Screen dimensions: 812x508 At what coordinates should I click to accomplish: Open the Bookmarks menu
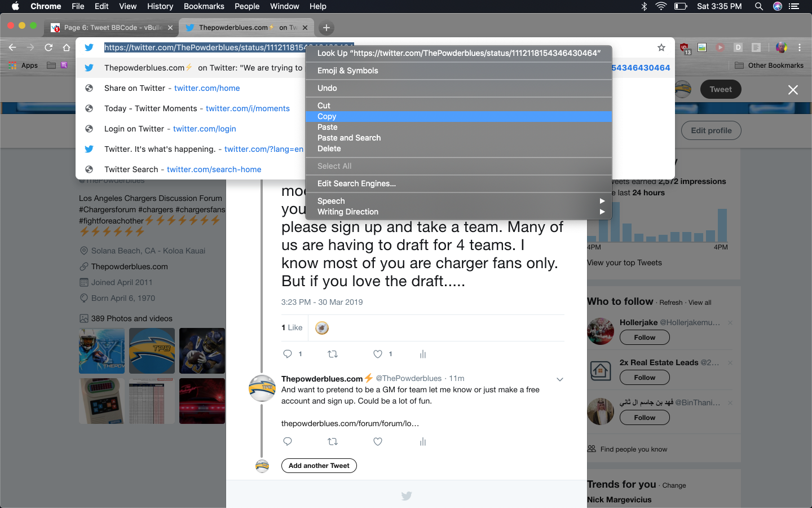point(204,6)
